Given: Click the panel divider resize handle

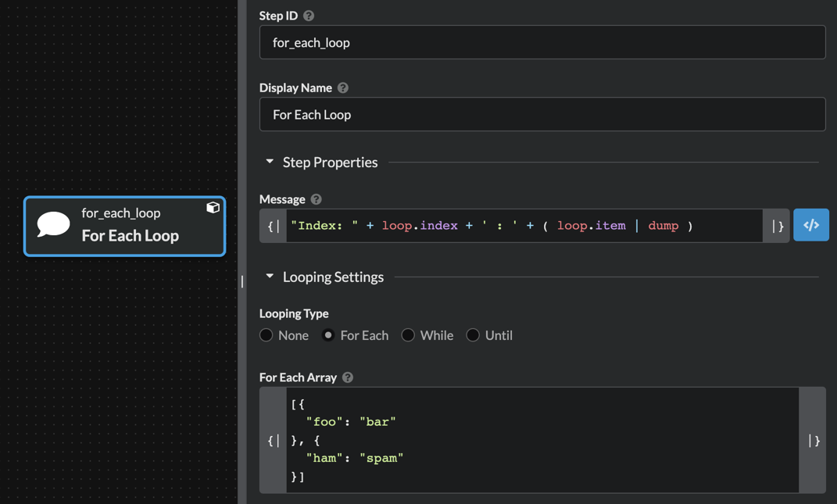Looking at the screenshot, I should coord(242,281).
